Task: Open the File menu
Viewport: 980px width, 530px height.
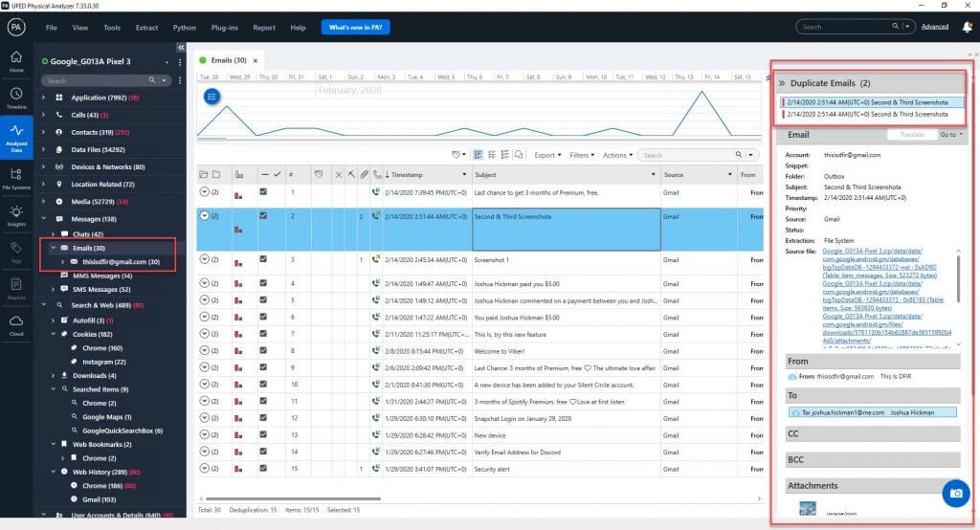Action: pyautogui.click(x=52, y=28)
